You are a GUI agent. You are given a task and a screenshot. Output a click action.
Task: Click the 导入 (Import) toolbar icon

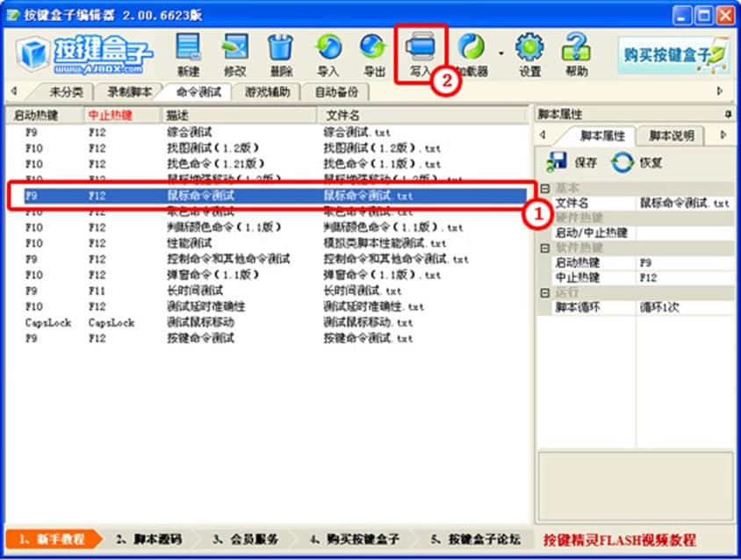(x=328, y=54)
